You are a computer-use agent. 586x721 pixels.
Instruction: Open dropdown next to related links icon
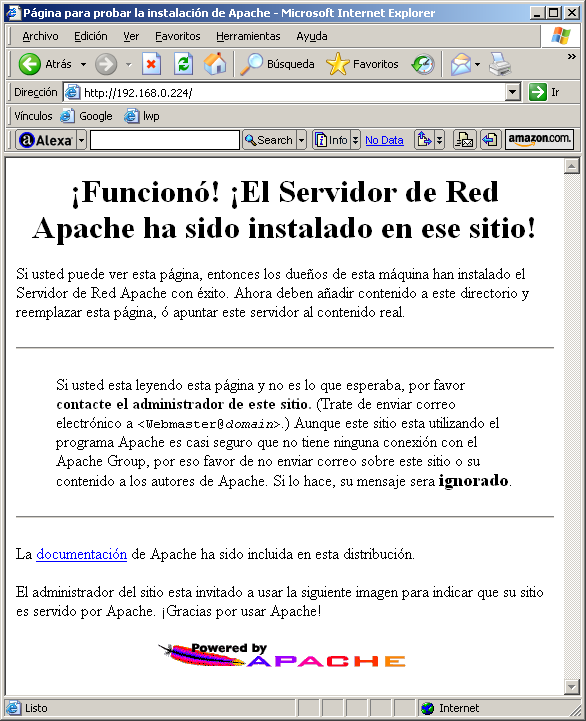(439, 140)
